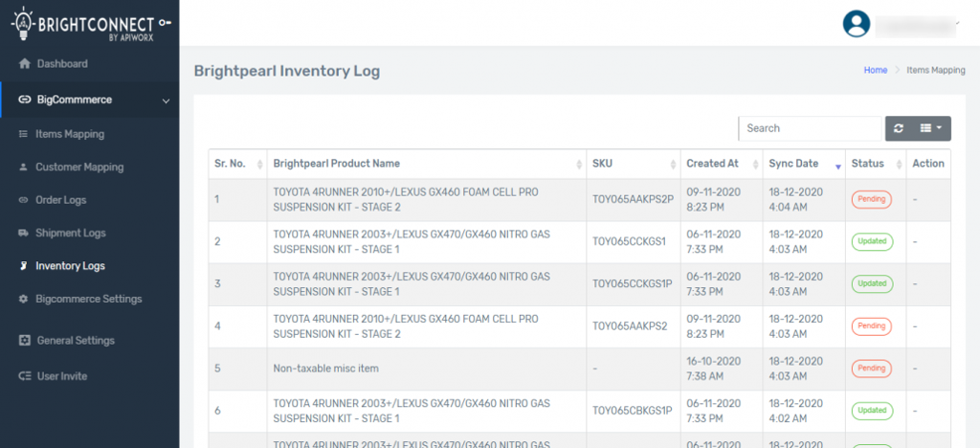This screenshot has height=448, width=980.
Task: Click Updated status badge in row 6
Action: [x=872, y=411]
